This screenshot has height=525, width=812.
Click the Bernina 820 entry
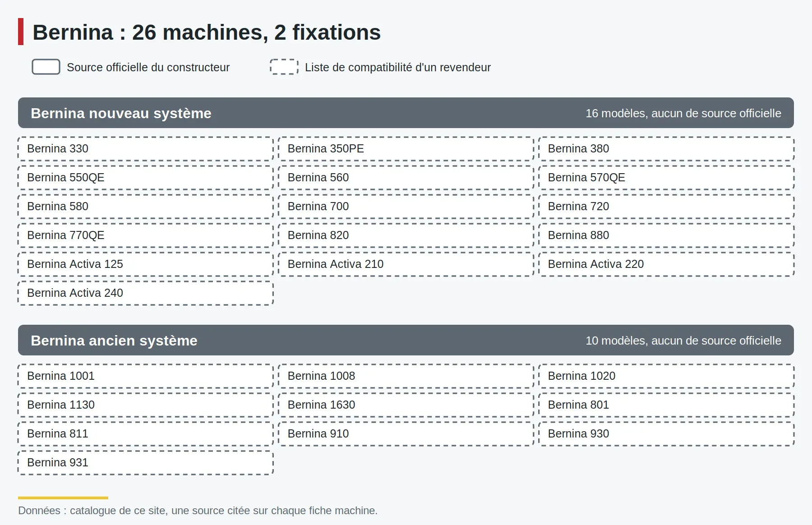click(x=406, y=235)
